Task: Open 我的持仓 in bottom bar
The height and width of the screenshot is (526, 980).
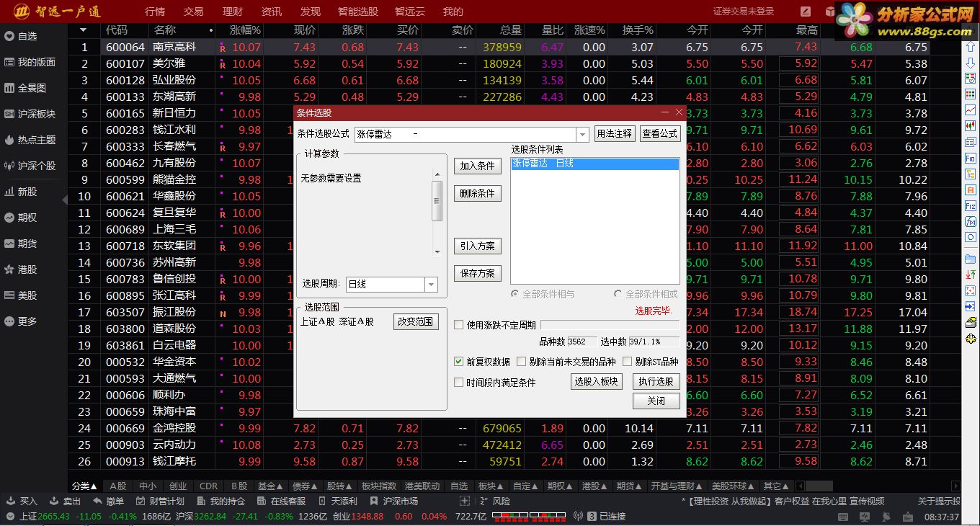Action: [x=220, y=502]
